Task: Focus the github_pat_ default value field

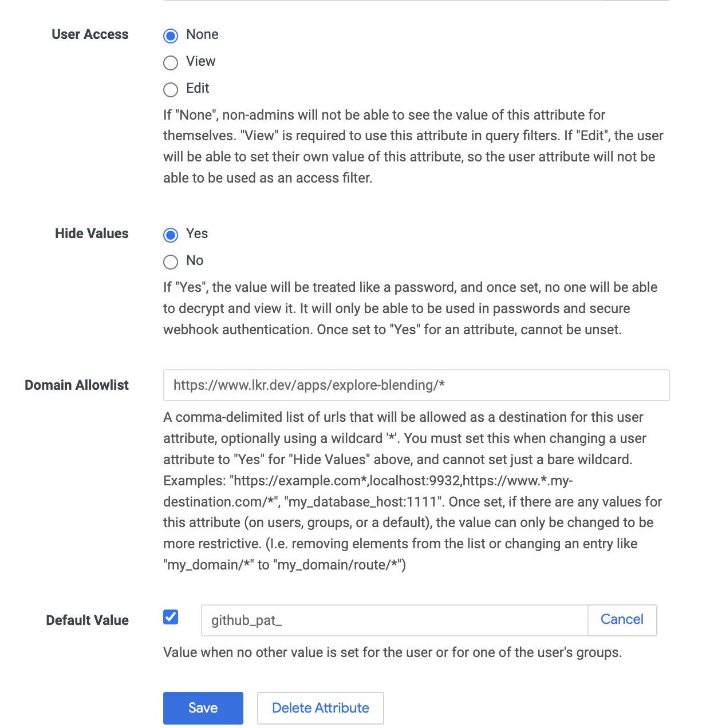Action: pyautogui.click(x=394, y=620)
